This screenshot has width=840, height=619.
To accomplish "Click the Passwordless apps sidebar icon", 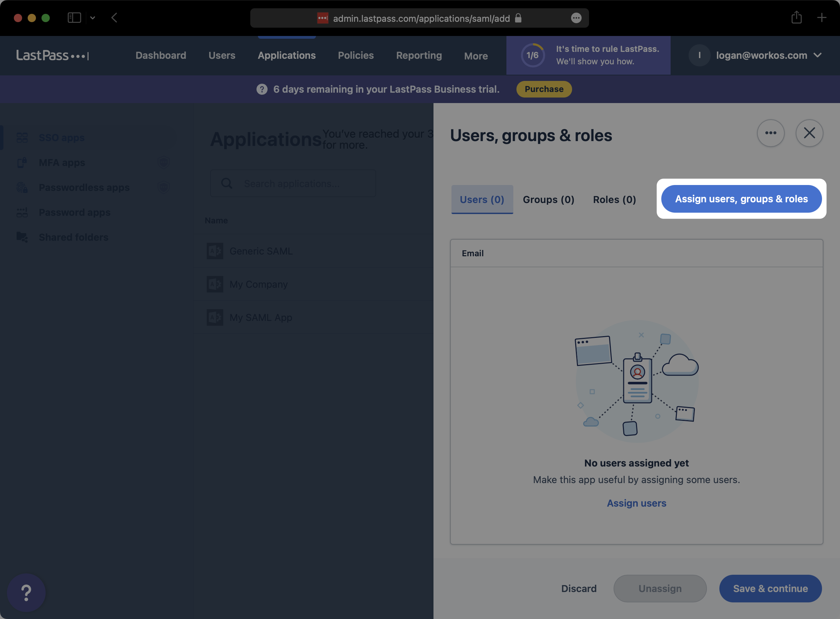I will (22, 187).
